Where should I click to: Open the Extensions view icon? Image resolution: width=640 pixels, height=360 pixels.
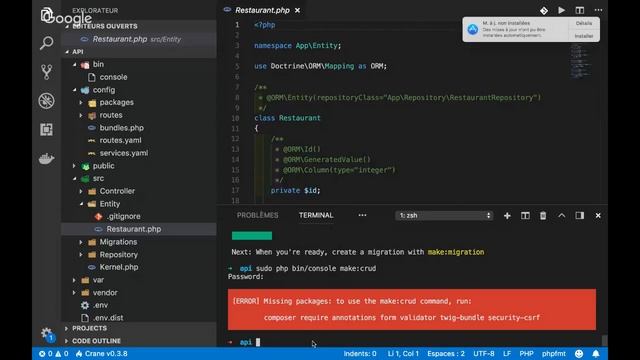click(47, 129)
